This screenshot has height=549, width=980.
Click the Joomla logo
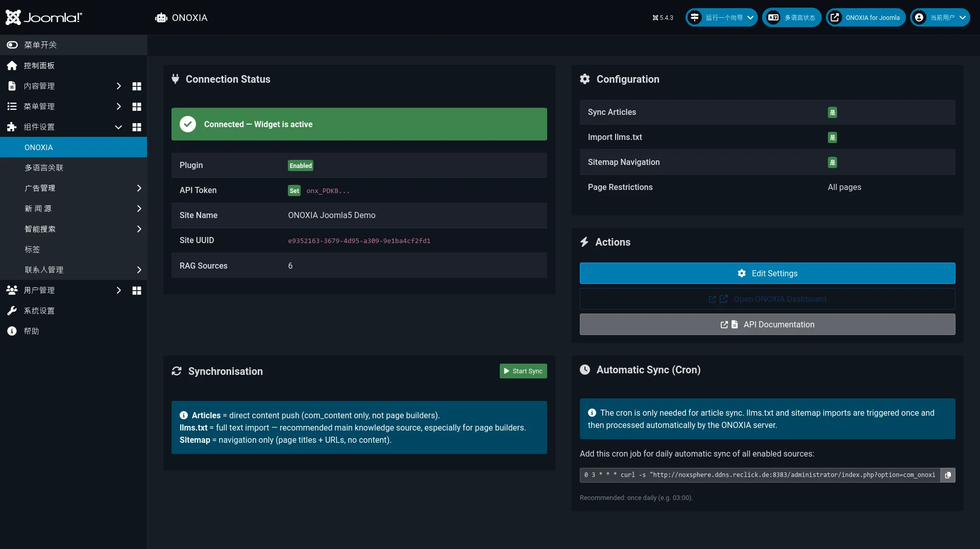(x=43, y=17)
